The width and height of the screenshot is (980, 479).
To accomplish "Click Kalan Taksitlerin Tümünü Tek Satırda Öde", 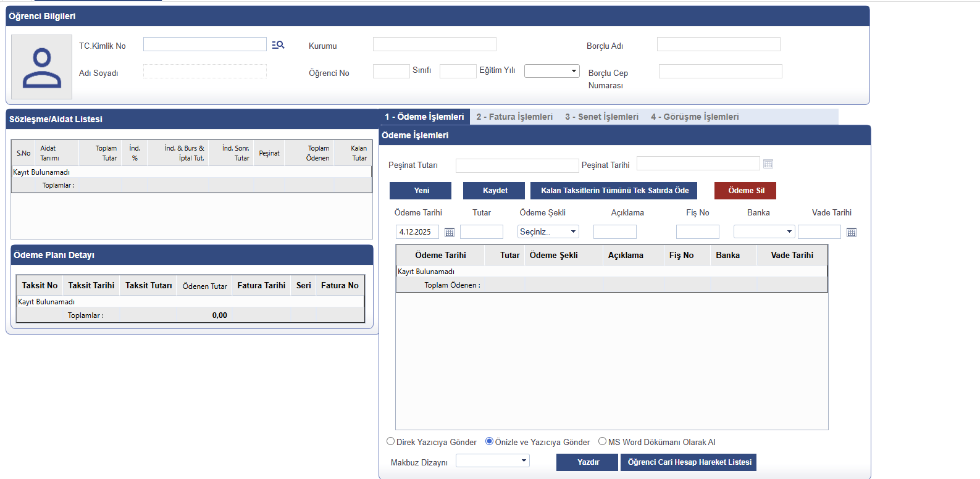I will coord(614,191).
